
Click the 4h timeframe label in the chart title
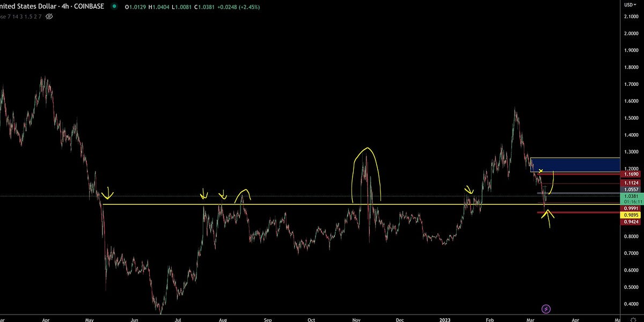64,7
